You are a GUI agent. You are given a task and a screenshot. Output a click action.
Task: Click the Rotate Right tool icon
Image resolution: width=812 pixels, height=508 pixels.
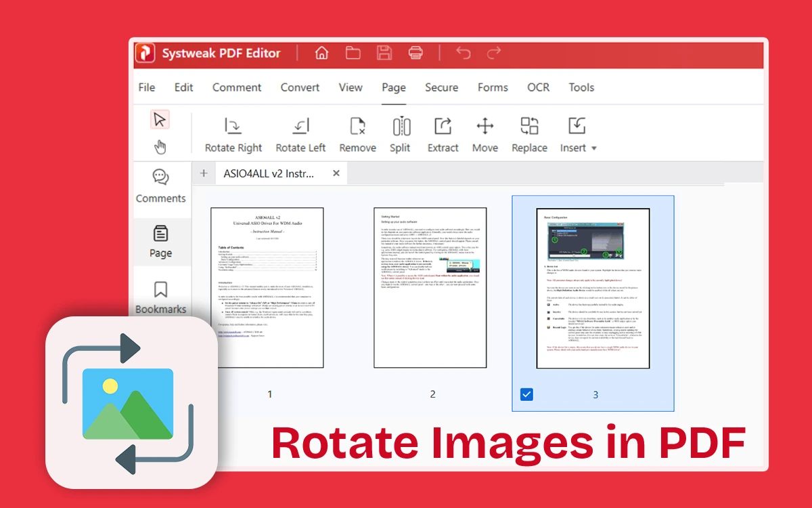233,126
